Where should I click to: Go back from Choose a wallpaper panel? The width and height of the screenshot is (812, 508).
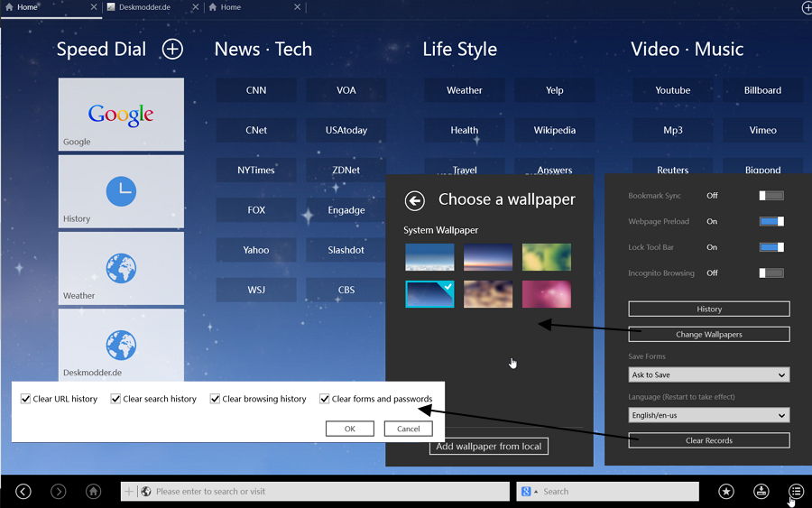click(x=414, y=200)
